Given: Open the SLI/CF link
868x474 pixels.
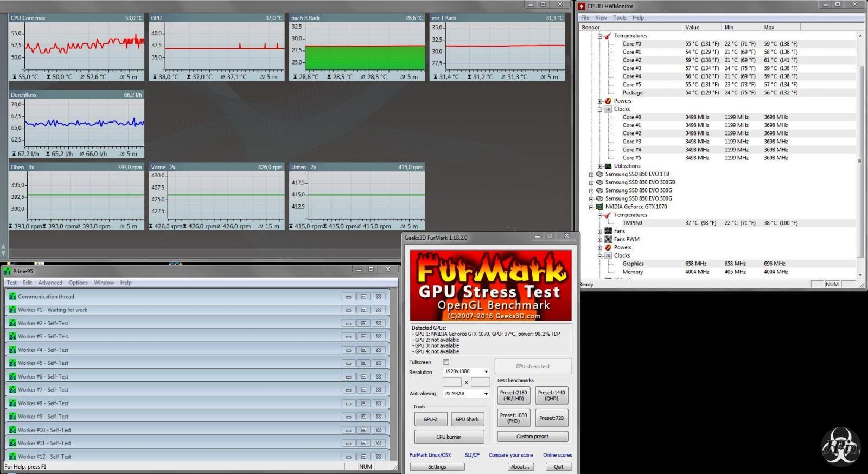Looking at the screenshot, I should [472, 455].
